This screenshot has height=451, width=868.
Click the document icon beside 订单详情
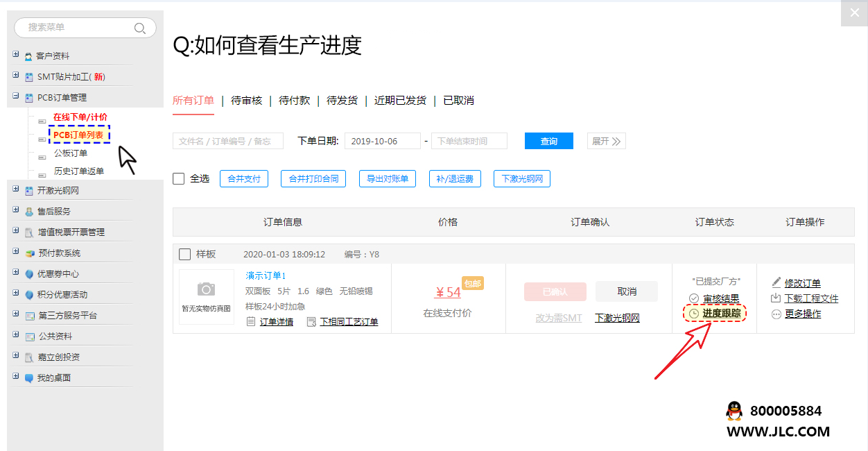[251, 322]
